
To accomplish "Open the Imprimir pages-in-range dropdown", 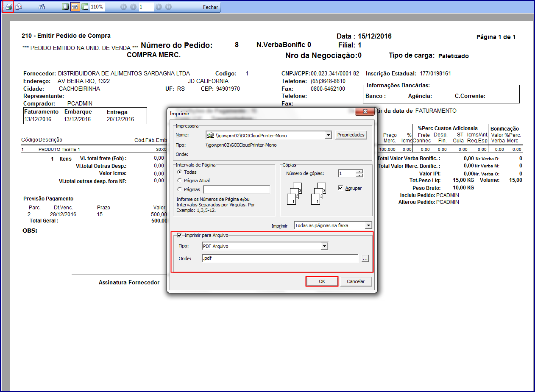I will point(368,225).
